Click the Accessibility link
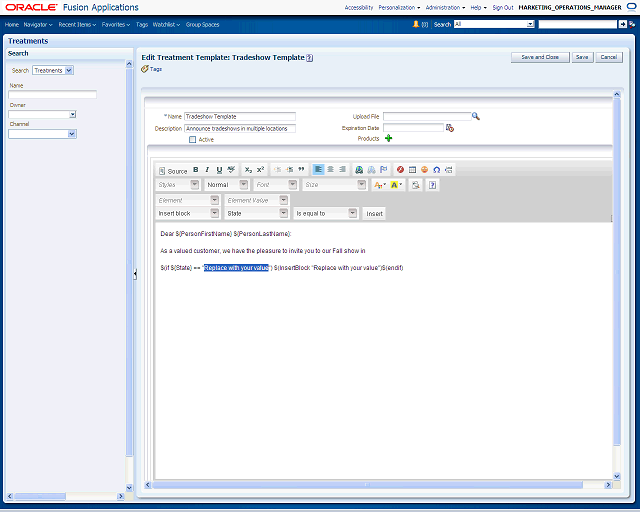 coord(359,8)
